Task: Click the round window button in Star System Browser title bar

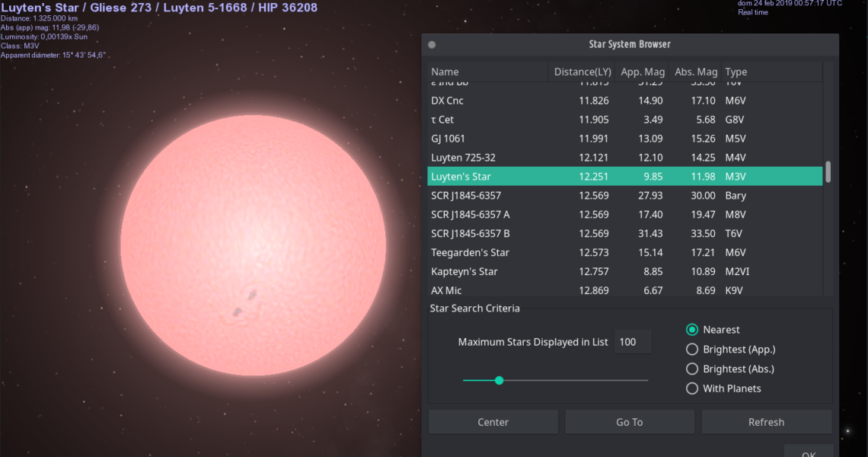Action: click(x=432, y=45)
